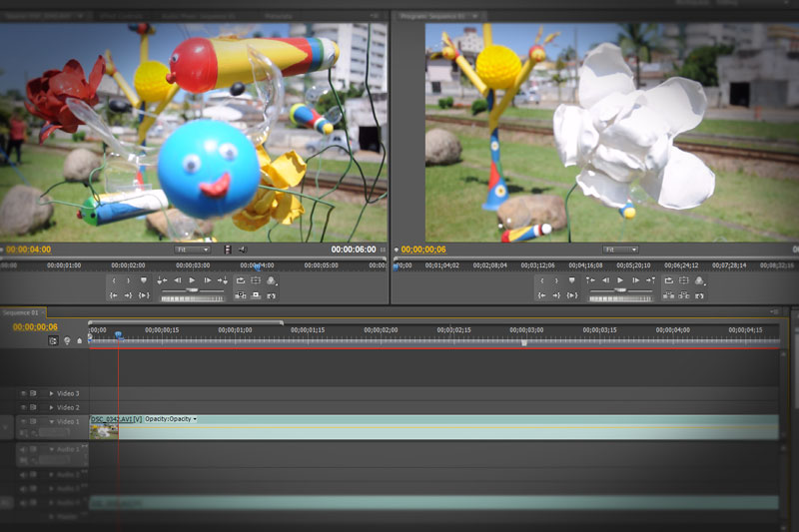Screen dimensions: 799x532
Task: Click the Program: Sequence 01 tab
Action: pos(434,17)
